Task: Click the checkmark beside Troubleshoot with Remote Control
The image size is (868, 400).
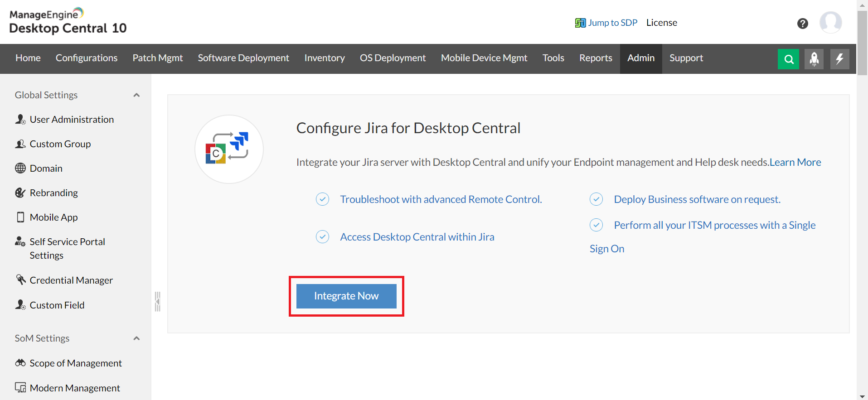Action: tap(322, 199)
